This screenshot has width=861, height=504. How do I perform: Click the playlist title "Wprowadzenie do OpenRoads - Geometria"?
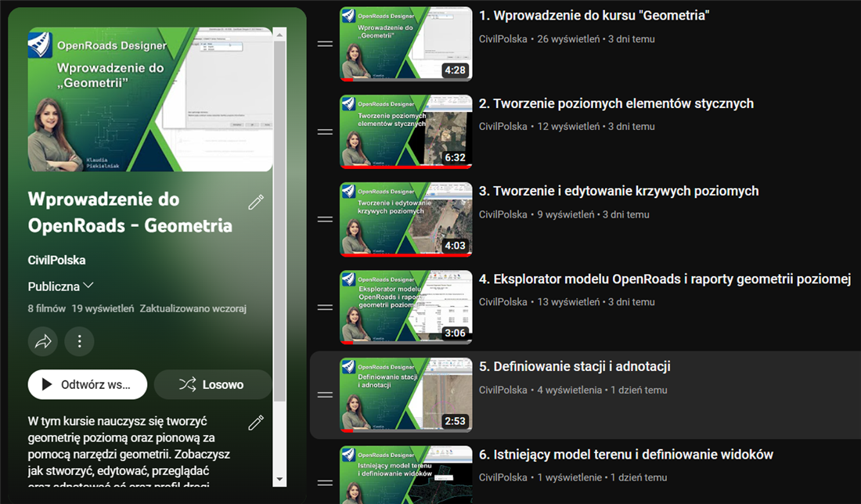click(x=130, y=212)
